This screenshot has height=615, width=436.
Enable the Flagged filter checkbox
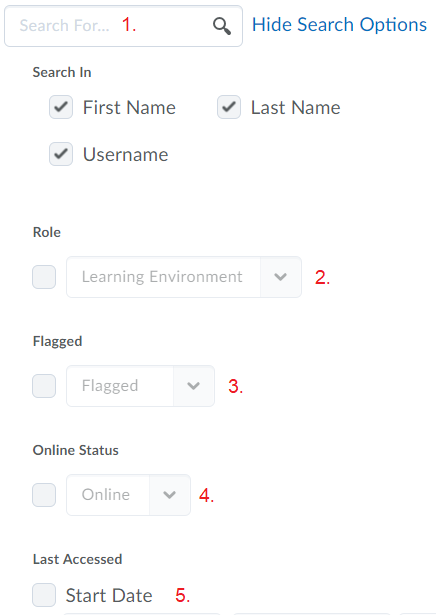click(x=44, y=386)
